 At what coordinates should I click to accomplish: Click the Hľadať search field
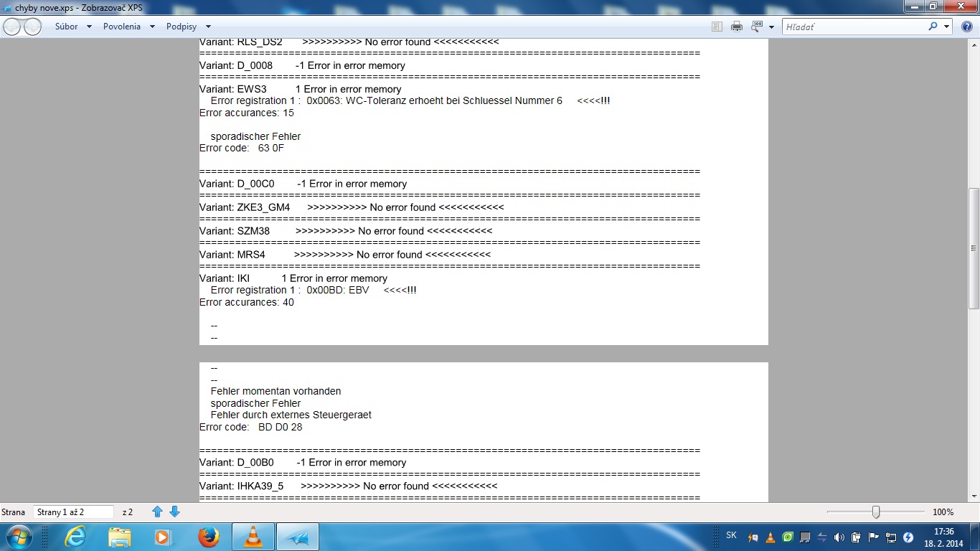coord(854,27)
